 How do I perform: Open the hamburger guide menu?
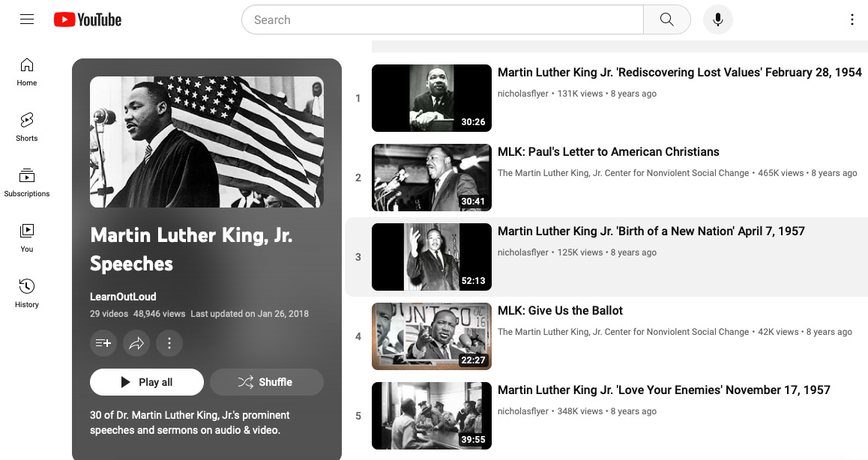(26, 19)
